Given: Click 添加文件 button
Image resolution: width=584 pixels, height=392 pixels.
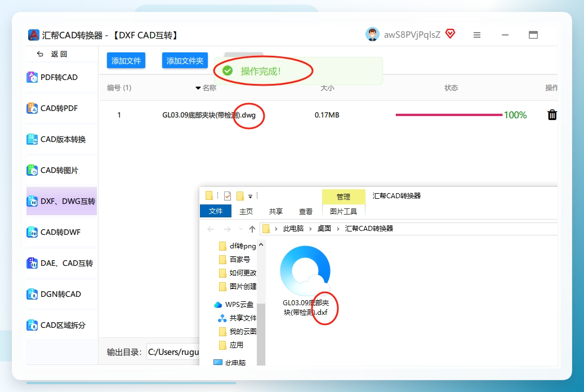Looking at the screenshot, I should click(x=126, y=61).
